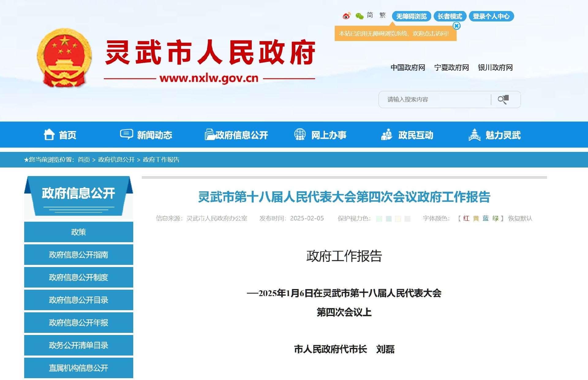Click 登录个人中心 button
This screenshot has width=588, height=380.
pos(491,16)
